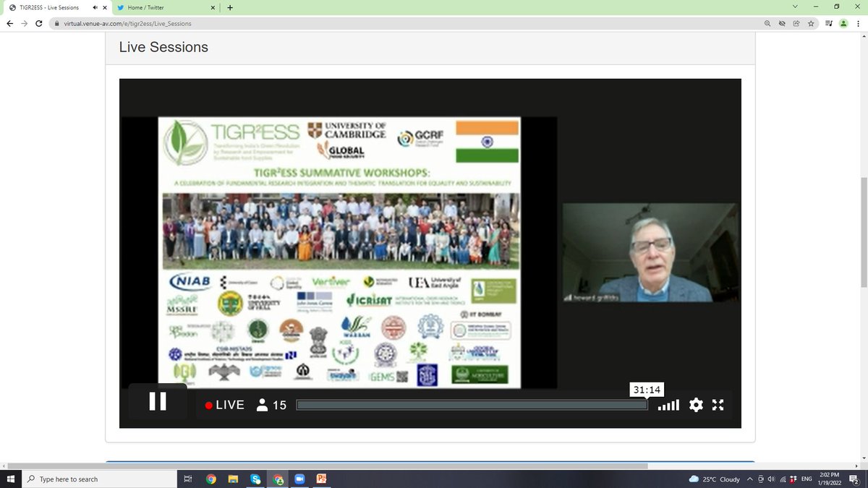
Task: Share this page from the address bar
Action: [796, 23]
